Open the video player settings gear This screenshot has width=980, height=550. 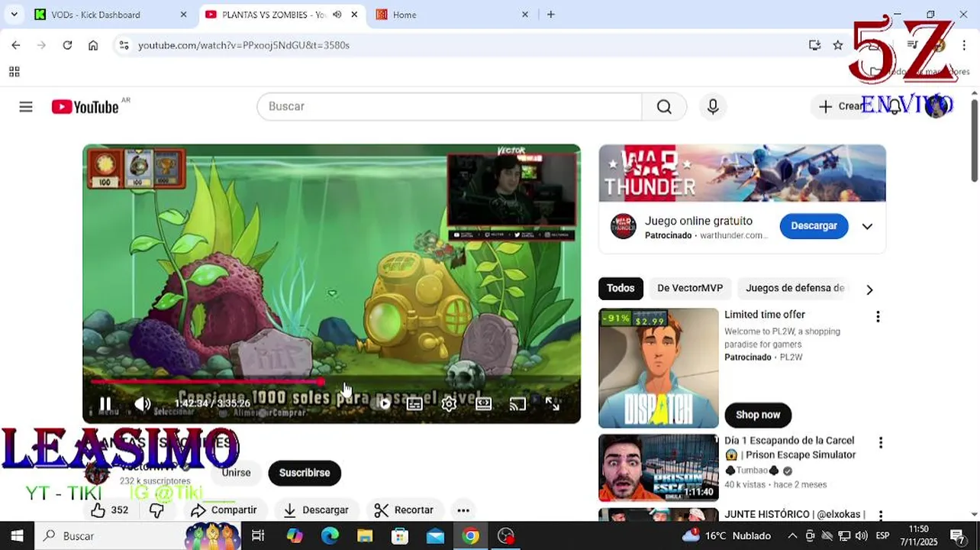click(x=449, y=403)
